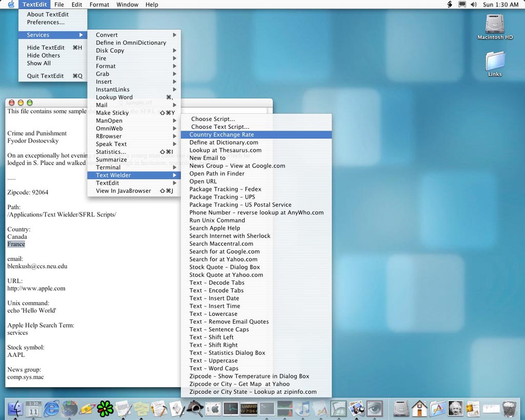This screenshot has width=525, height=420.
Task: Click the power status menu bar icon
Action: pyautogui.click(x=450, y=4)
